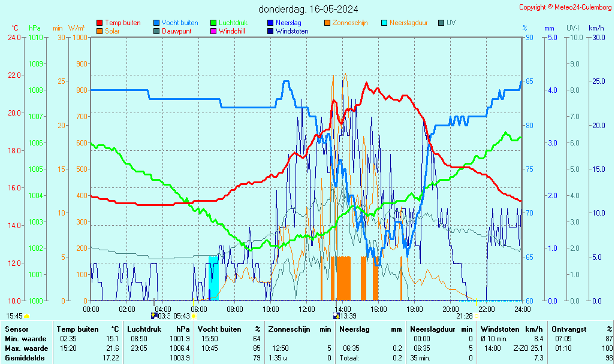Click the UV legend label

click(451, 23)
